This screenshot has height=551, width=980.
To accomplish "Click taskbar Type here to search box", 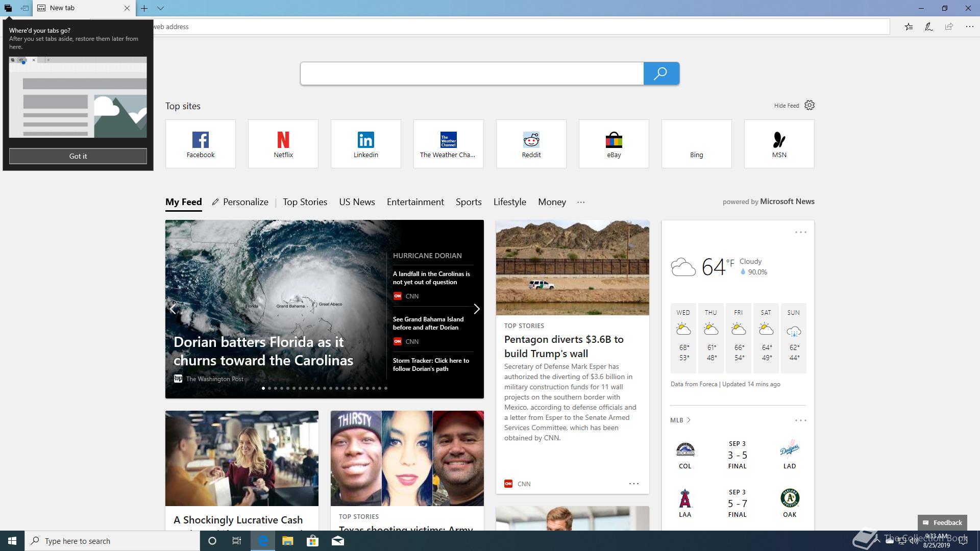I will point(112,541).
